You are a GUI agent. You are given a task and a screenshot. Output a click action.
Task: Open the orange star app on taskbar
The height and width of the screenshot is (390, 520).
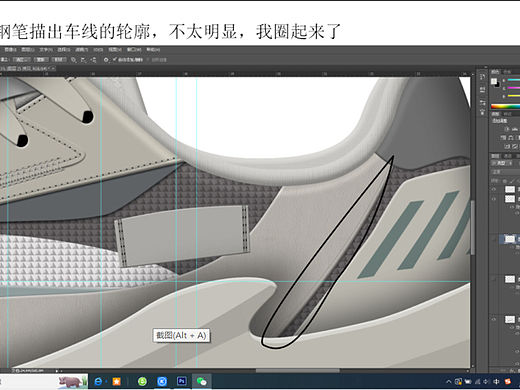click(x=116, y=381)
